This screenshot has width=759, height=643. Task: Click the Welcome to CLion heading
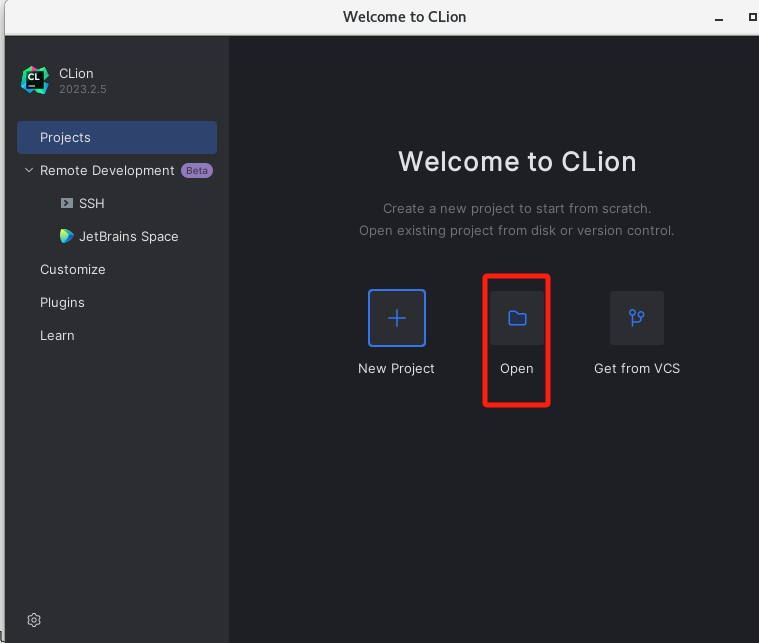517,162
